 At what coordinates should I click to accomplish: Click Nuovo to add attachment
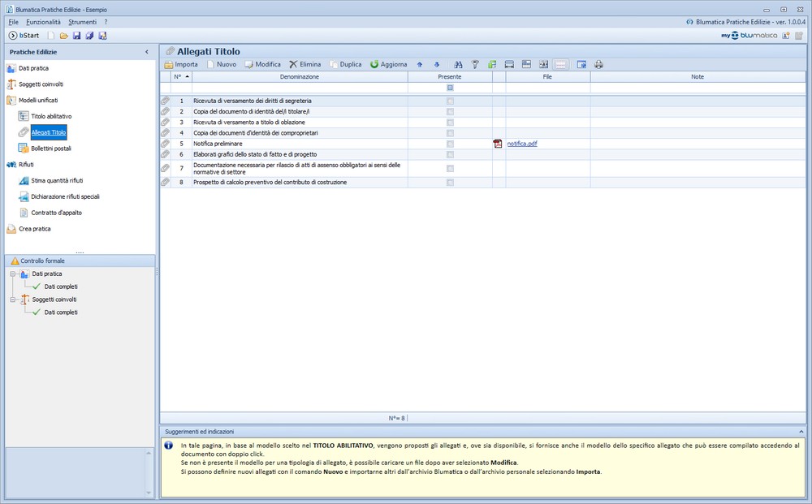pyautogui.click(x=221, y=65)
